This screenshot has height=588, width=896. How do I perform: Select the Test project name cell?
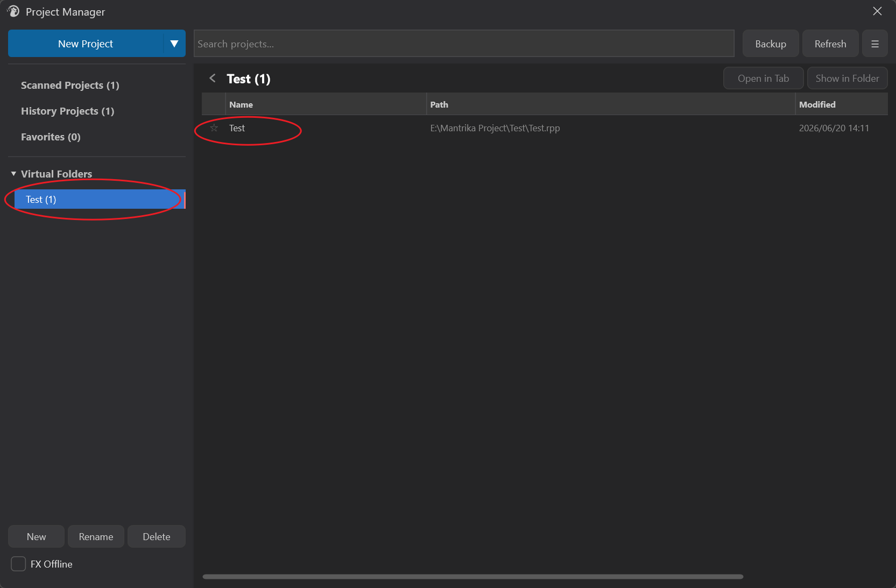tap(237, 128)
